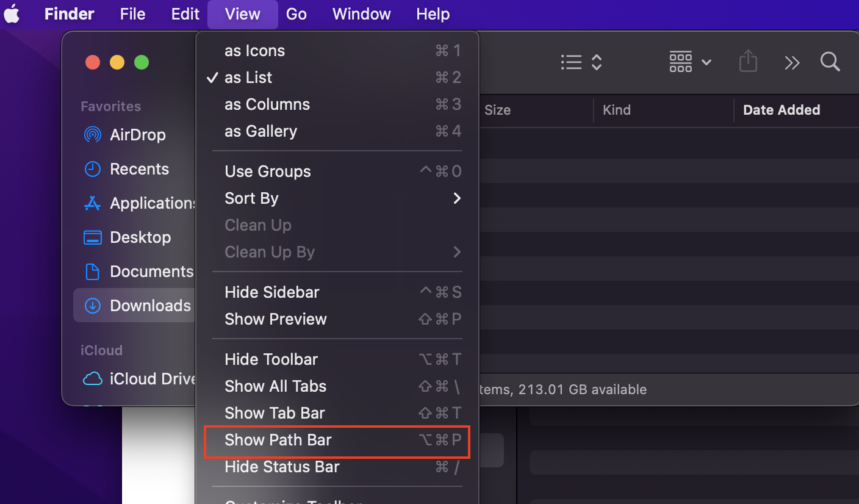Open the Apple menu
859x504 pixels.
pos(12,14)
